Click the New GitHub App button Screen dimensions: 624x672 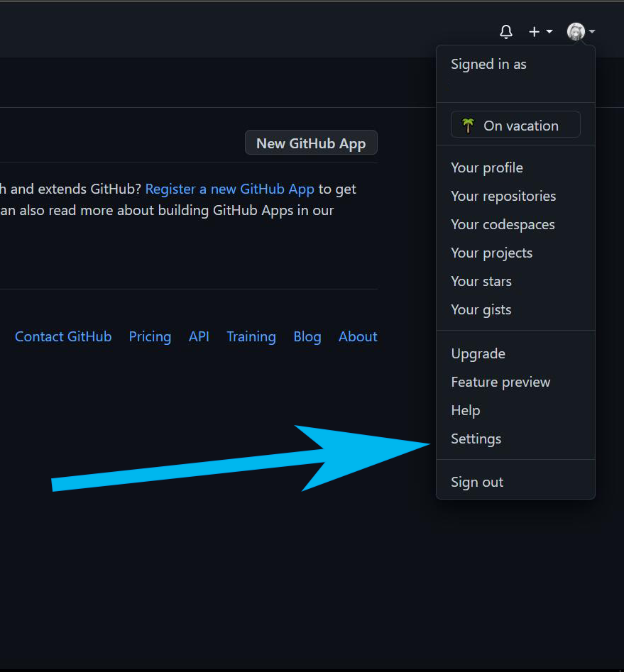[x=311, y=143]
